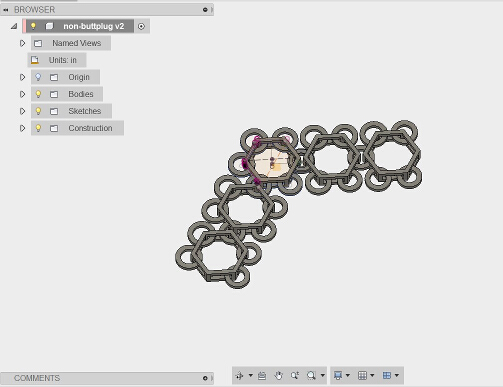Toggle visibility bulb of non-buttplug v2
This screenshot has width=503, height=387.
click(x=33, y=26)
